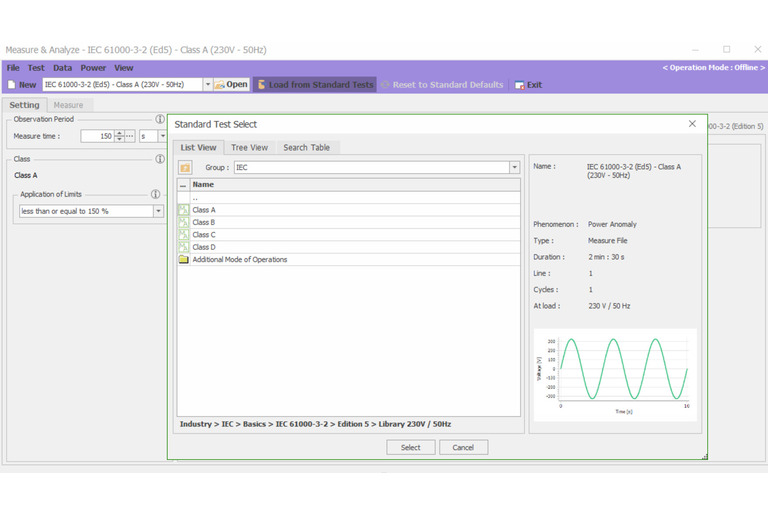Open the Test menu
768x515 pixels.
pos(36,68)
